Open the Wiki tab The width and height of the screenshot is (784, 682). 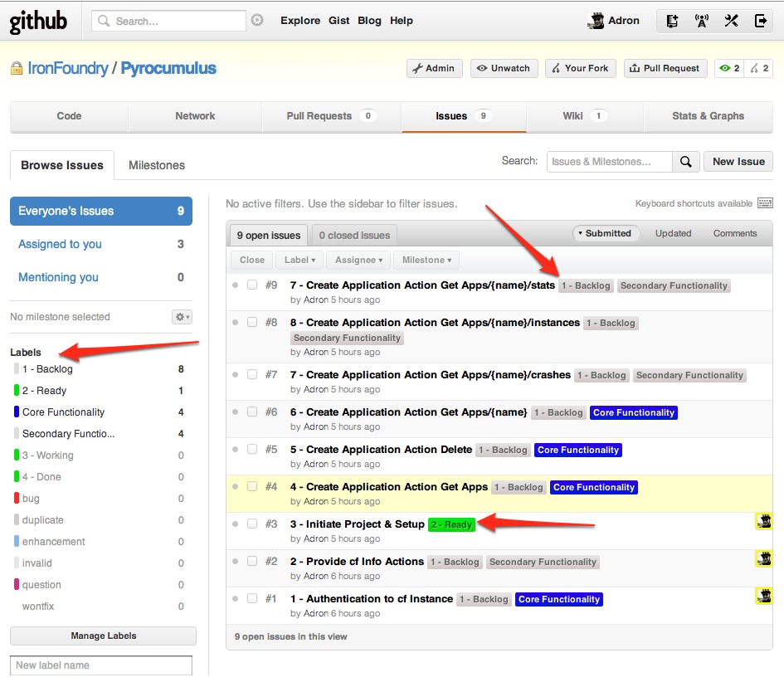click(585, 116)
